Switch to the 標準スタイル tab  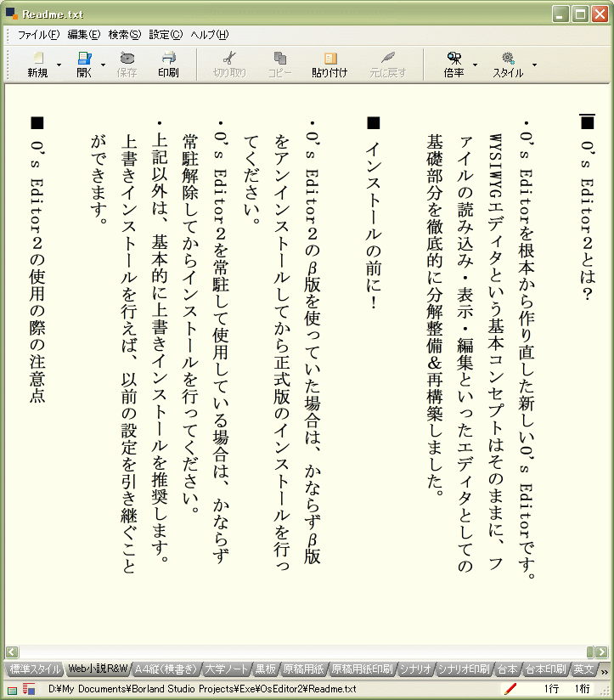(34, 669)
